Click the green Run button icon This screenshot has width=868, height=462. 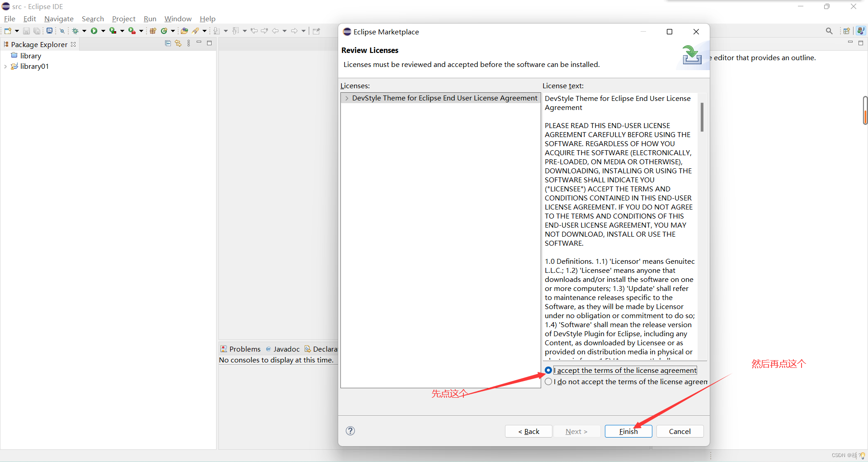point(94,31)
